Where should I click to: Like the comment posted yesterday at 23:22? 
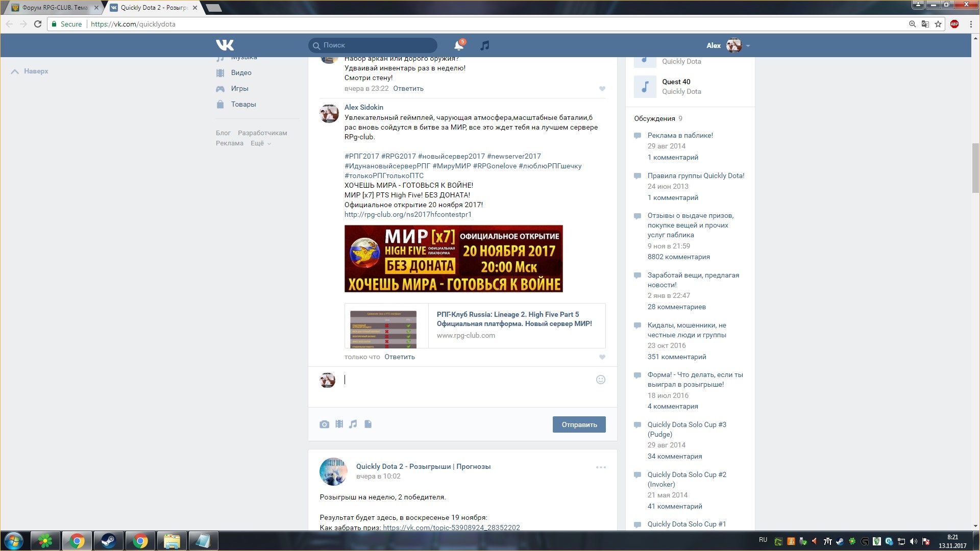(x=602, y=89)
